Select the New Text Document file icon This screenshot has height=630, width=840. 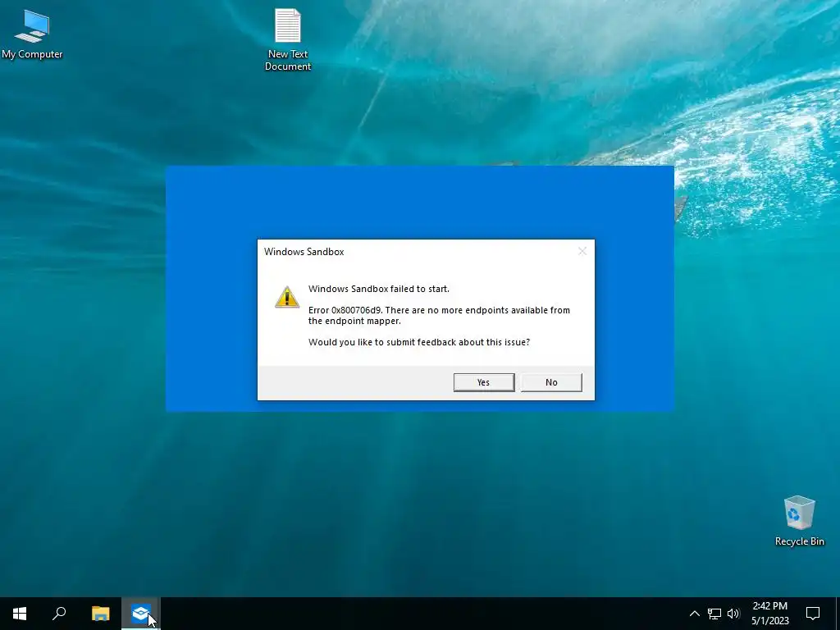(288, 39)
